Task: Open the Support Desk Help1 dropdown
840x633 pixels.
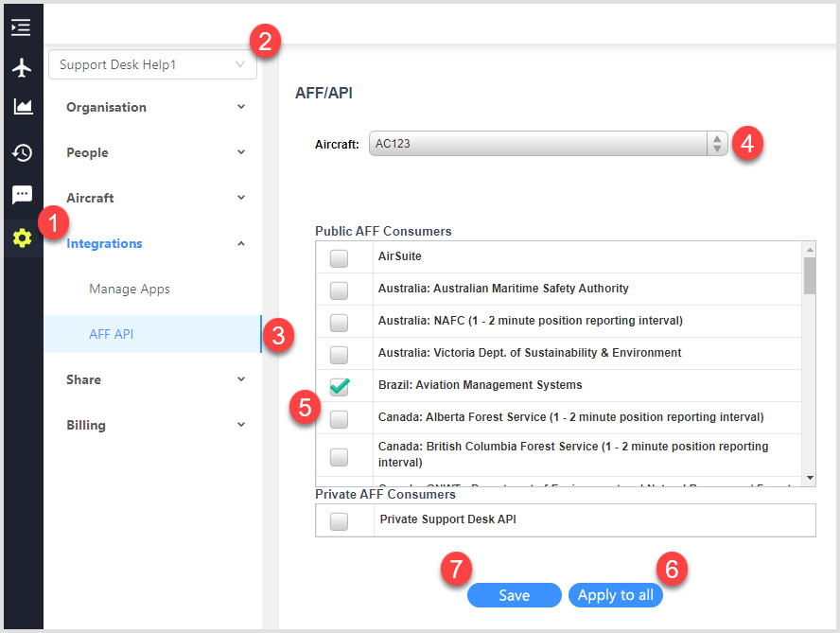Action: coord(152,64)
